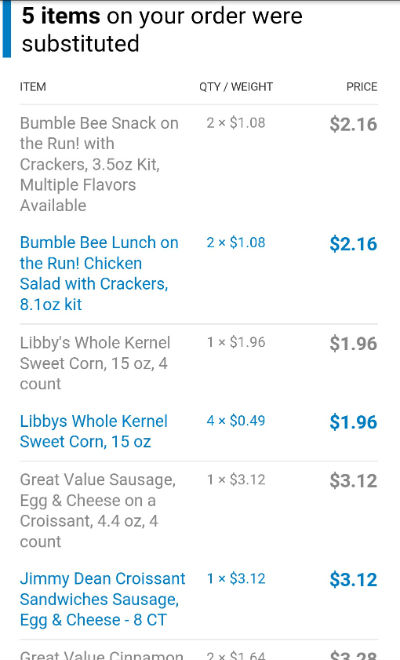Screen dimensions: 400x660
Task: Click the PRICE column header
Action: tap(362, 87)
